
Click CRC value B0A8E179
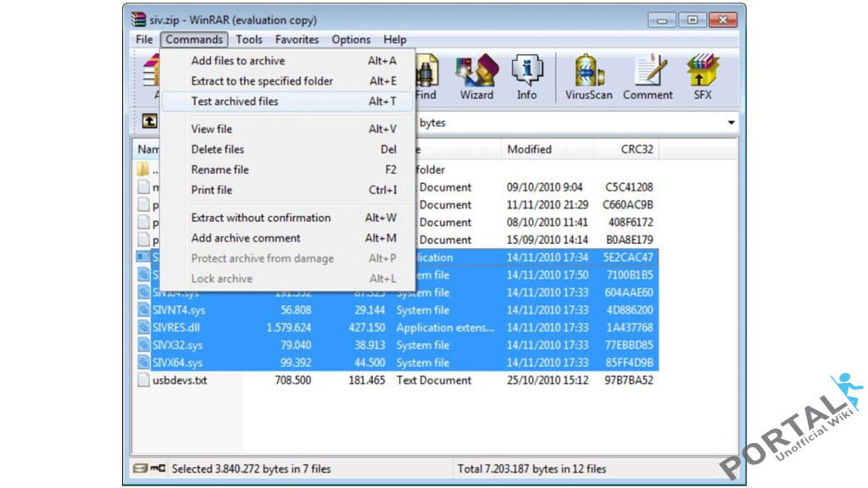pyautogui.click(x=630, y=240)
